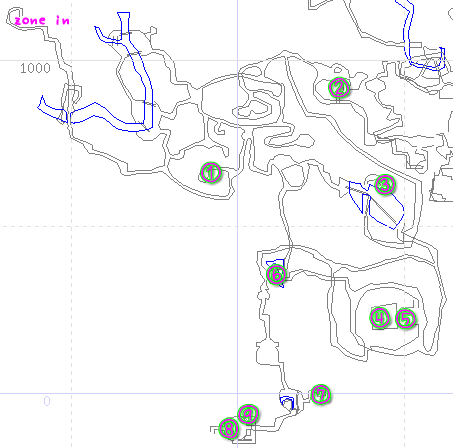This screenshot has width=453, height=448.
Task: Click map marker number 4
Action: [x=380, y=318]
